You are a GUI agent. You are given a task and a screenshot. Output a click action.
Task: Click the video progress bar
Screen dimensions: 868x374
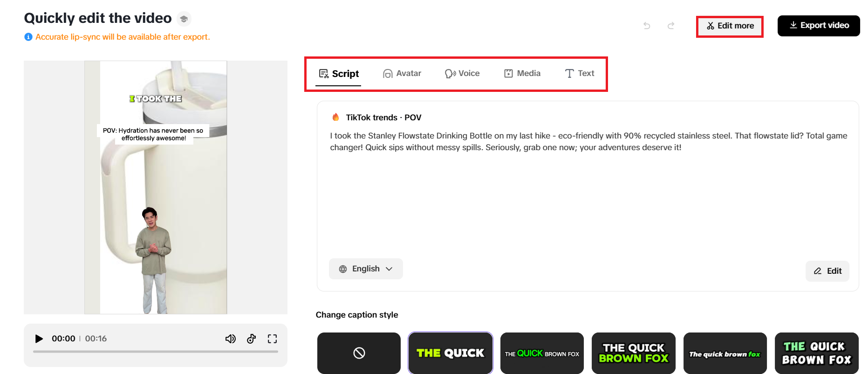tap(156, 352)
